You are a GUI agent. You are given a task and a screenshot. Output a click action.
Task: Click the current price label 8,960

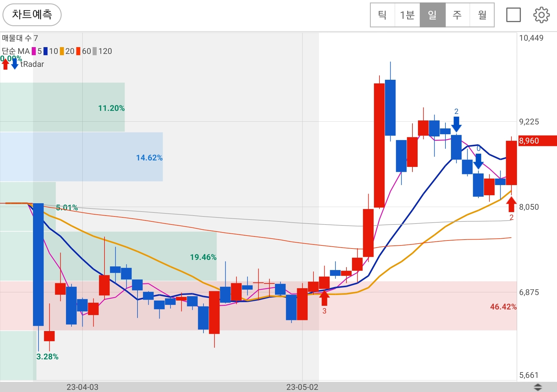[538, 141]
